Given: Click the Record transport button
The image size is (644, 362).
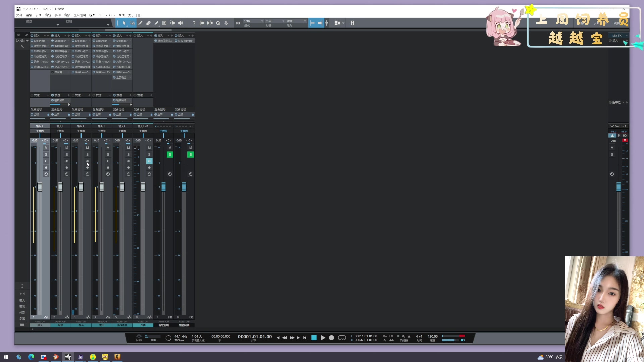Looking at the screenshot, I should (x=331, y=338).
